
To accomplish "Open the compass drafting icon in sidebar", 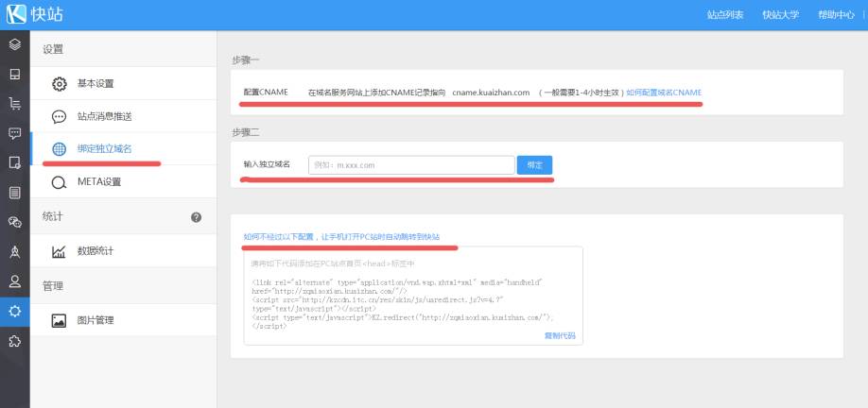I will pos(15,252).
